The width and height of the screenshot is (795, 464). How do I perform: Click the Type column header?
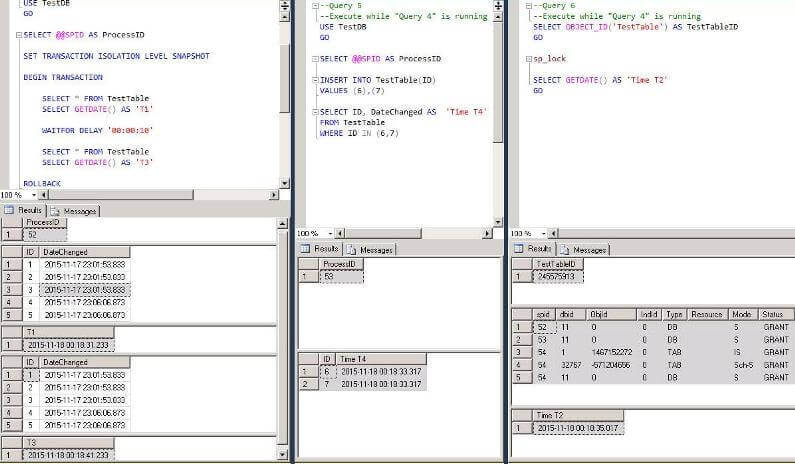point(675,314)
